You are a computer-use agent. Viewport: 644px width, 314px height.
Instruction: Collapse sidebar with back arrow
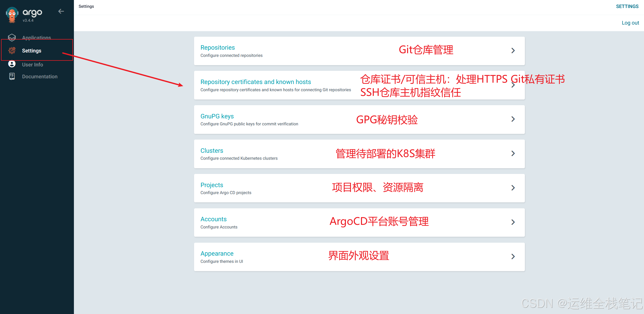[x=61, y=11]
